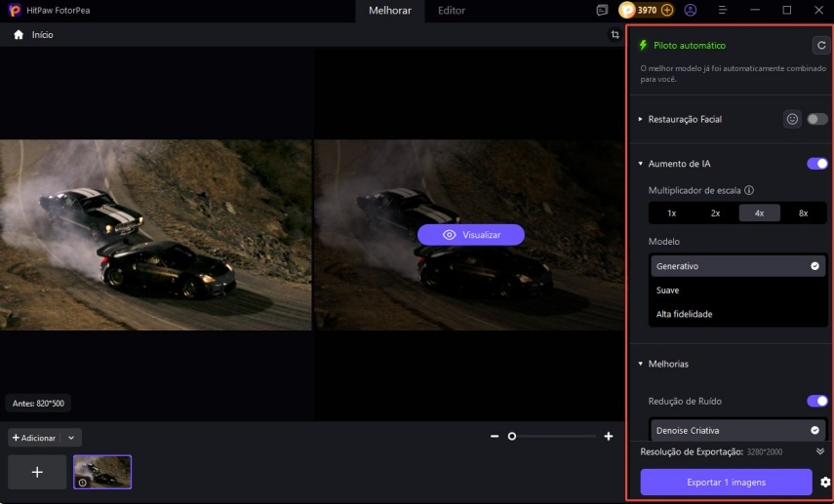Image resolution: width=834 pixels, height=504 pixels.
Task: Click the Piloto automático heading text
Action: point(690,46)
